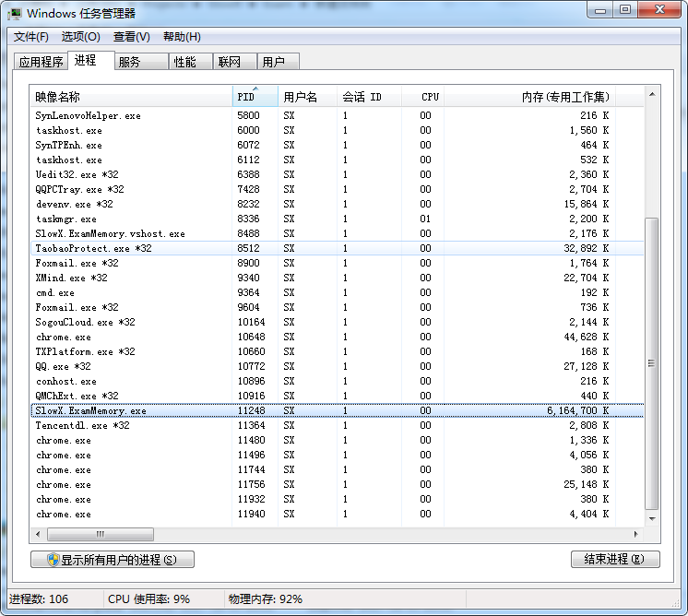The height and width of the screenshot is (616, 688).
Task: Select the QMChExt.exe *32 process
Action: point(337,396)
